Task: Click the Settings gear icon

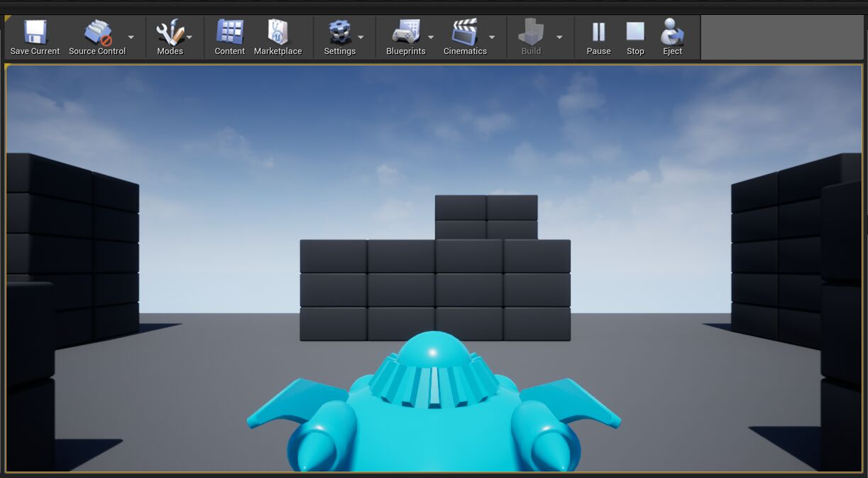Action: (x=339, y=33)
